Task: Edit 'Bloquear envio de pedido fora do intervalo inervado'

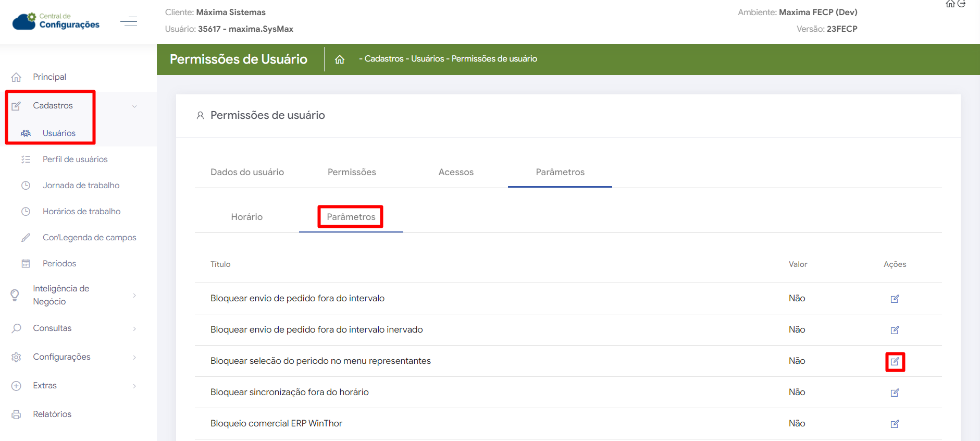Action: coord(895,330)
